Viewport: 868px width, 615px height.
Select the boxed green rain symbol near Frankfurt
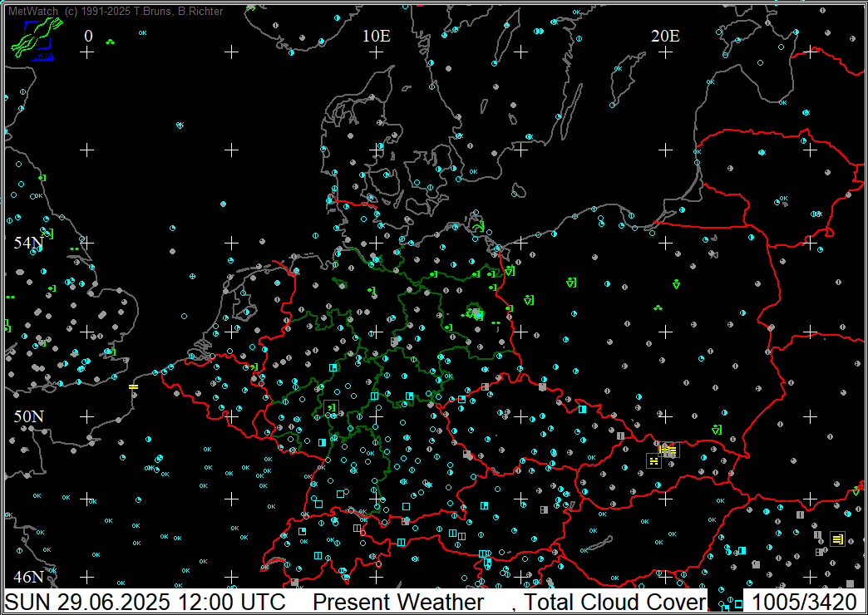coord(331,408)
